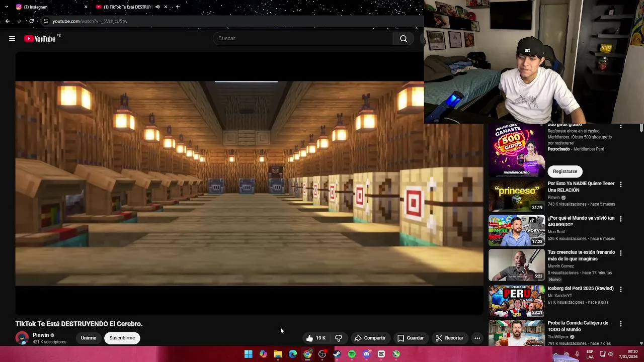Select the TikTok Te Está DESTRUYENDO tab
The height and width of the screenshot is (362, 644).
pyautogui.click(x=128, y=7)
